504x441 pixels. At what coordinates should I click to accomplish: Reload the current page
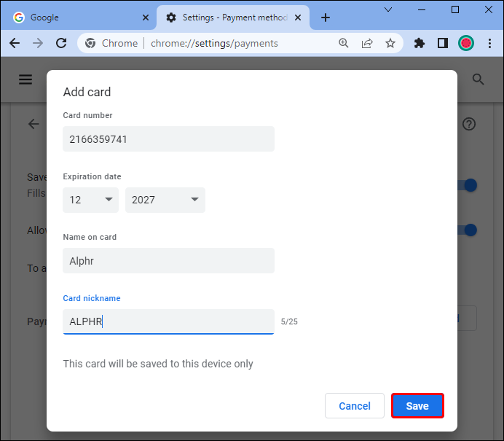pyautogui.click(x=61, y=43)
